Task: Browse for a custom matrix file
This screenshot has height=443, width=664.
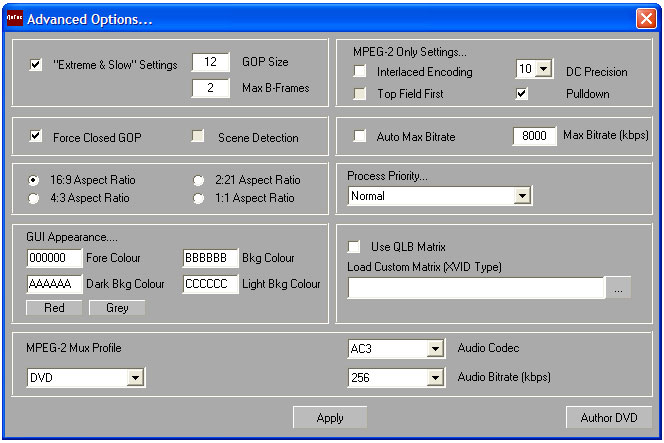Action: pyautogui.click(x=618, y=288)
